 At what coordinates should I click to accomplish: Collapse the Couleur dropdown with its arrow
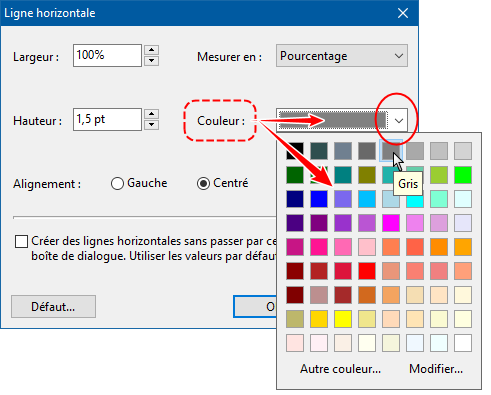click(x=399, y=120)
